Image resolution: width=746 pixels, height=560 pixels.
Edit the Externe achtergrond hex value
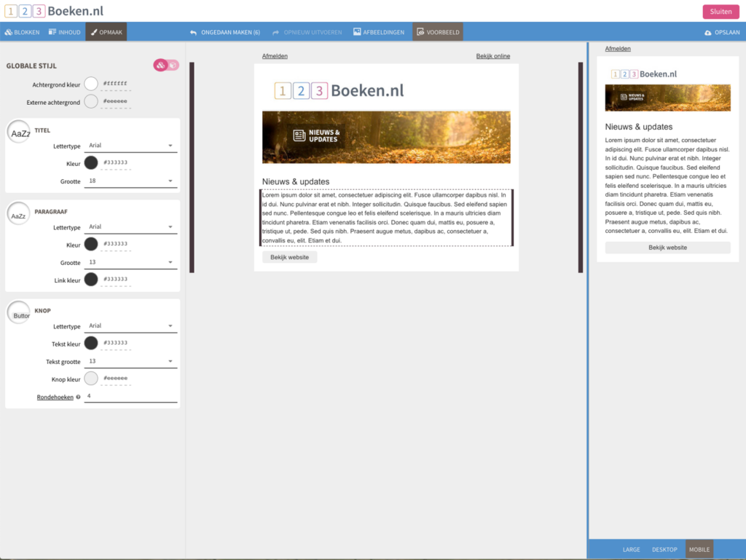116,102
